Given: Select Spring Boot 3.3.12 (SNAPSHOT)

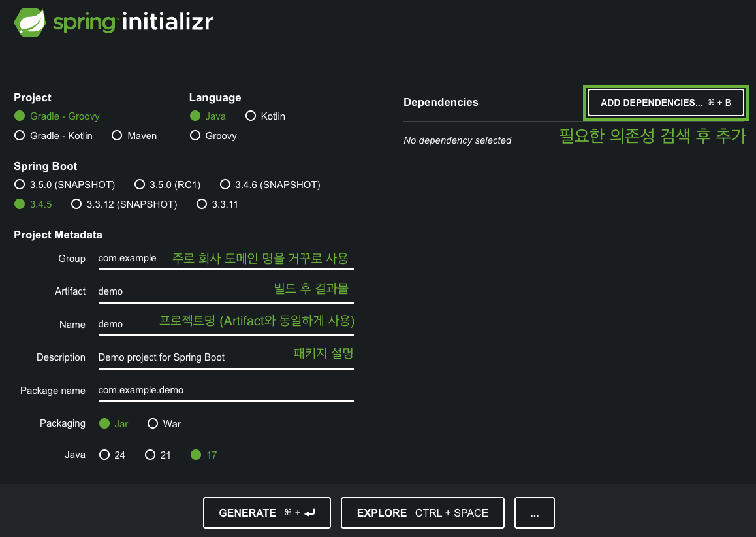Looking at the screenshot, I should tap(124, 204).
